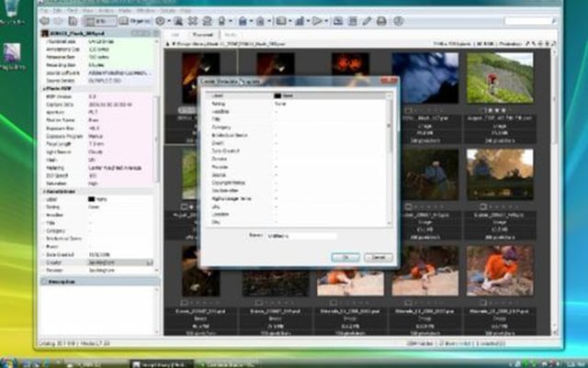Click the magnifier find icon in toolbar
The height and width of the screenshot is (368, 588).
point(178,21)
